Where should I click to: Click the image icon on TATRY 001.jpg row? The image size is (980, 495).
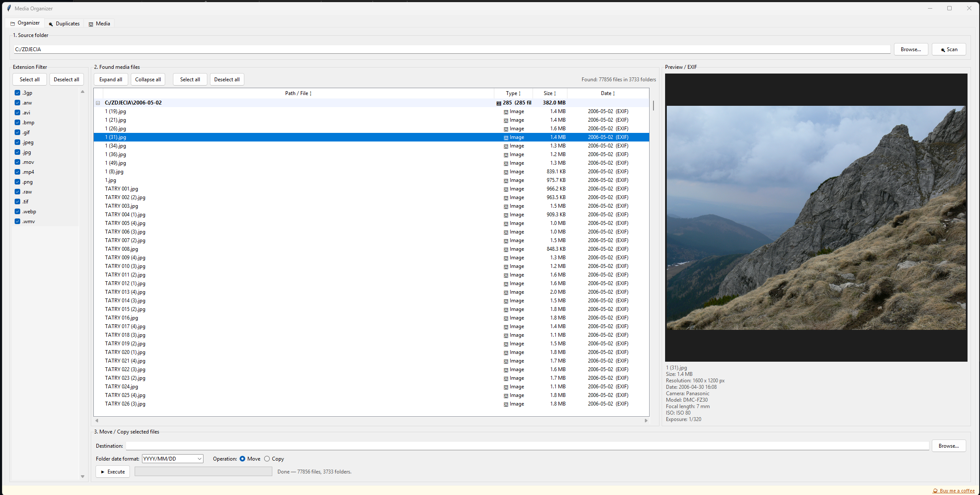(x=506, y=189)
